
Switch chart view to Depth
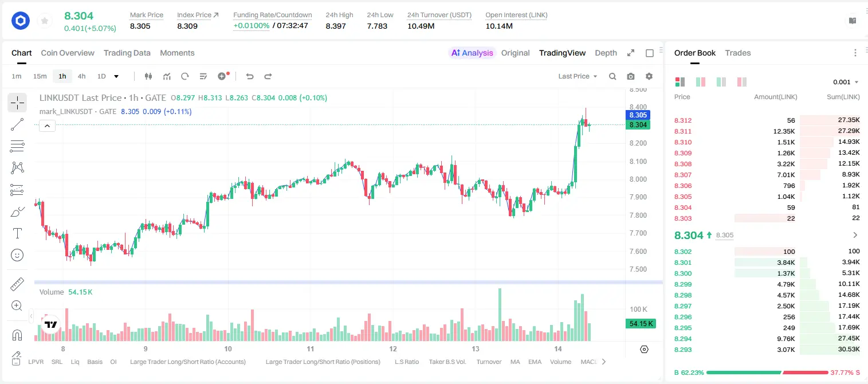coord(606,53)
